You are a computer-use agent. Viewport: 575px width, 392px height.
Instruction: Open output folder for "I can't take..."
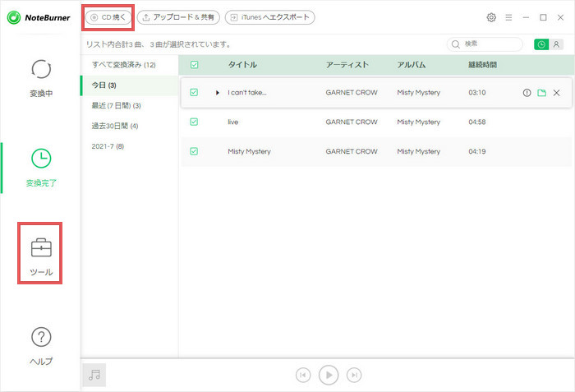coord(541,93)
